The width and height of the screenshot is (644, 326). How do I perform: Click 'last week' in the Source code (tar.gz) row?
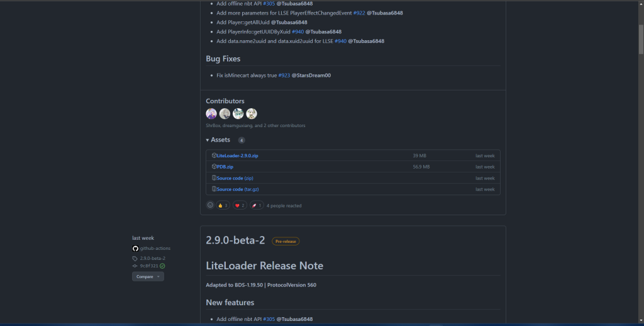[x=485, y=189]
